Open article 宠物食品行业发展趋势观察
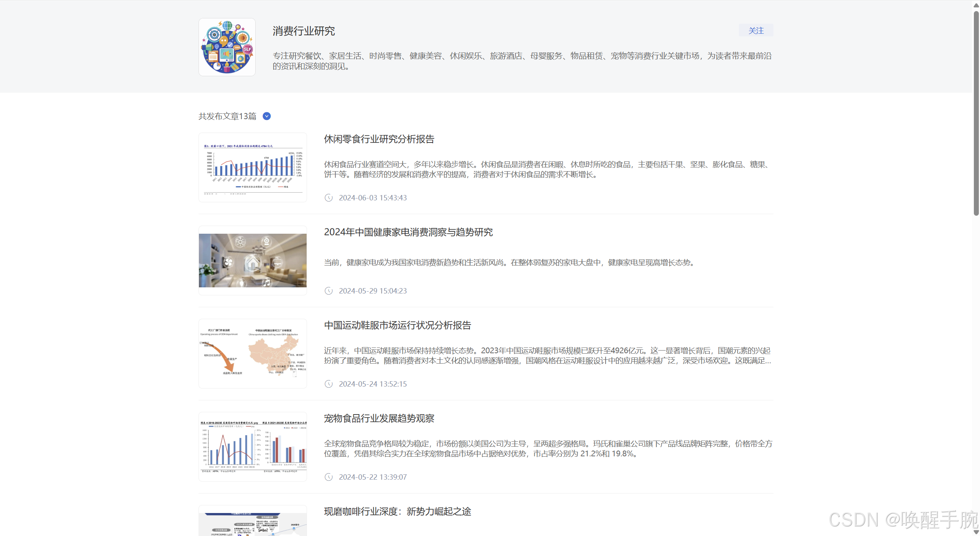 pyautogui.click(x=379, y=418)
